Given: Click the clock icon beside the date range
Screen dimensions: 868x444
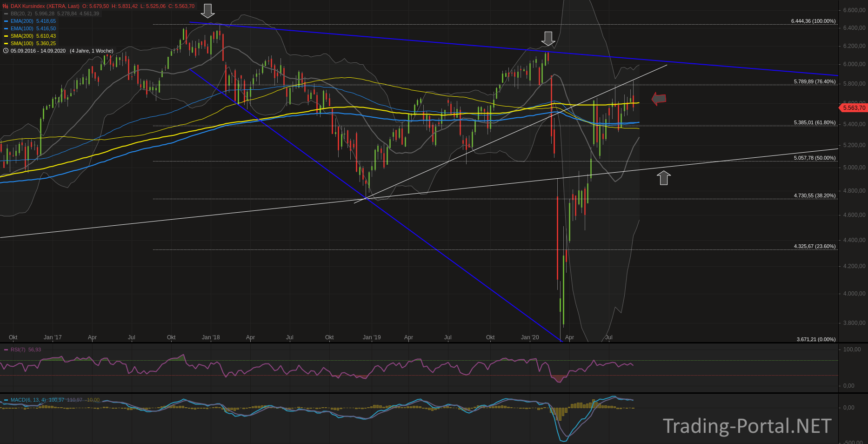Looking at the screenshot, I should click(x=6, y=51).
